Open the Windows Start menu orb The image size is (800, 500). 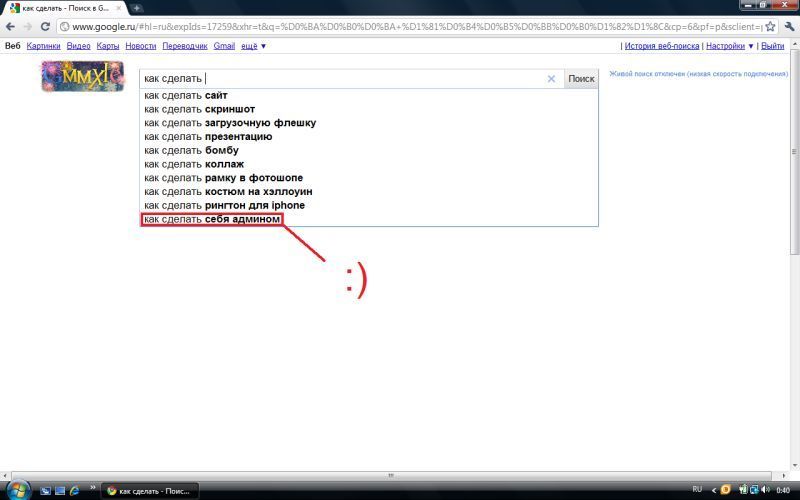[17, 489]
